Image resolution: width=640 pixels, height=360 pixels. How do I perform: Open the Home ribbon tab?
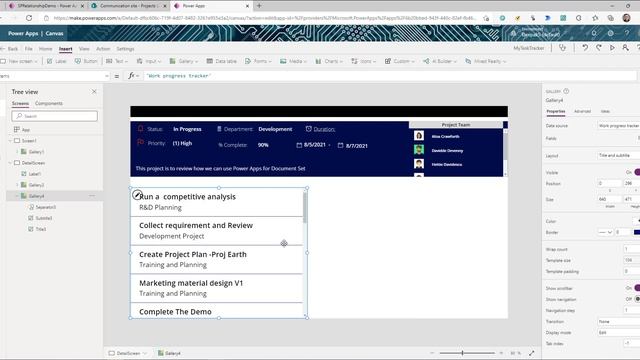[x=45, y=49]
